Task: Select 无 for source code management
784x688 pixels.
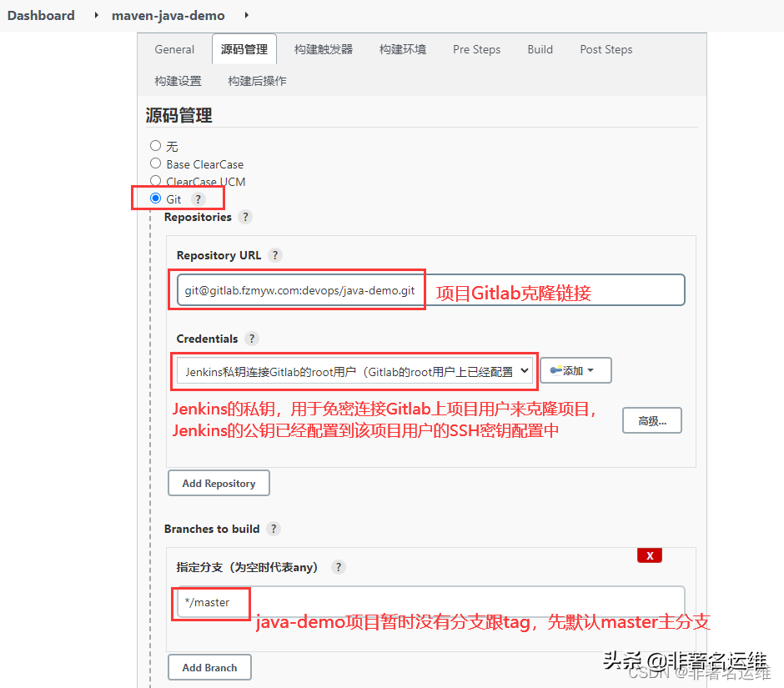Action: pos(155,146)
